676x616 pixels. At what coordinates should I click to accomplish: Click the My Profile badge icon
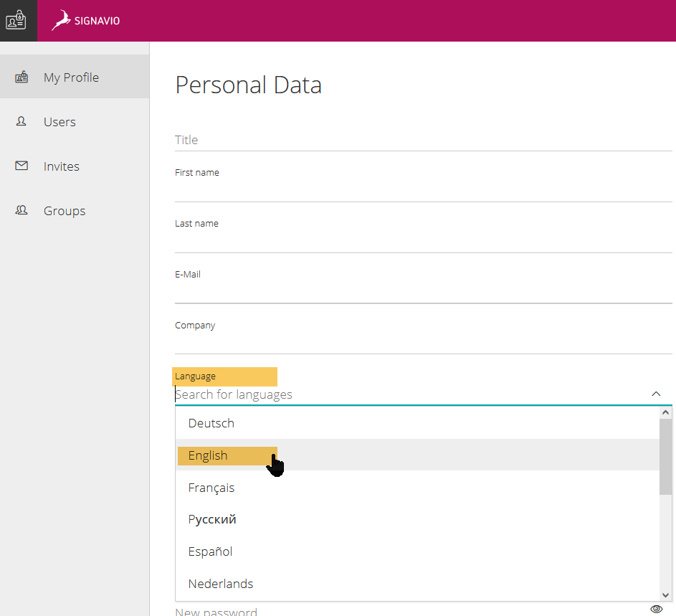pyautogui.click(x=22, y=77)
